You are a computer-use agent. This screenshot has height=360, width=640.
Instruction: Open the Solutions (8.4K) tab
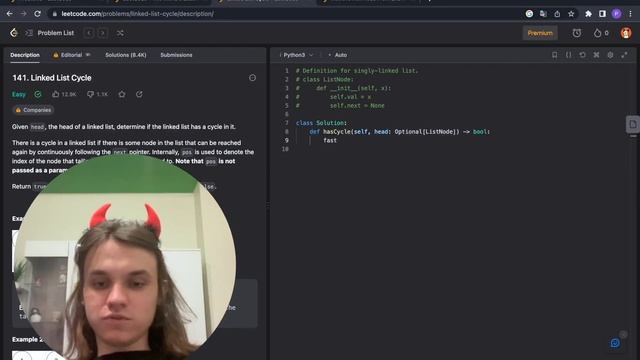click(126, 55)
